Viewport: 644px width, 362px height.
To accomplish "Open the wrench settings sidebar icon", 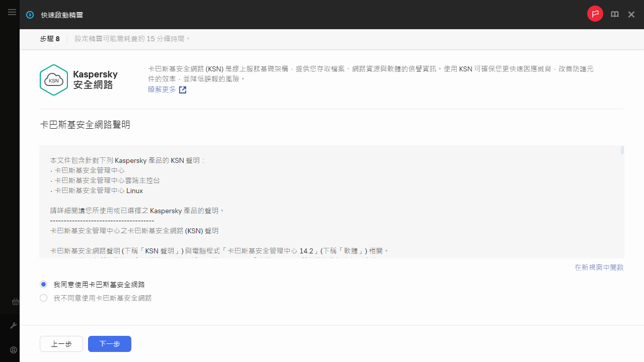I will [14, 326].
